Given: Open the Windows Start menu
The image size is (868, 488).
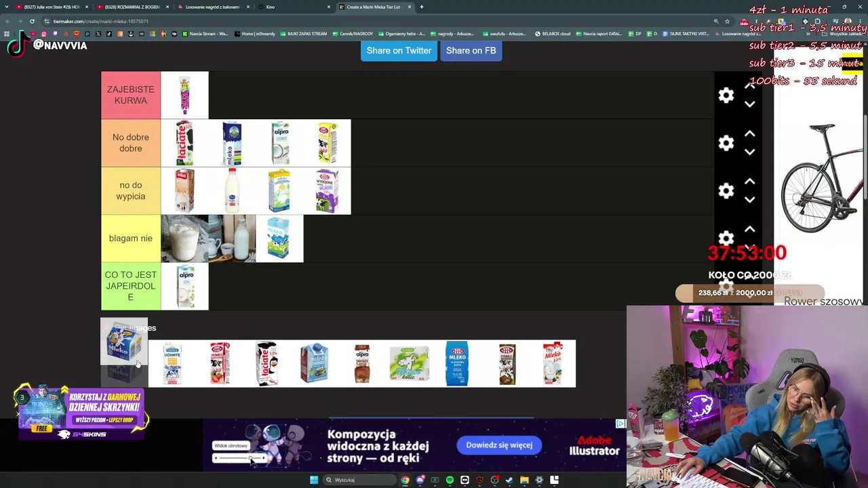Looking at the screenshot, I should 314,480.
